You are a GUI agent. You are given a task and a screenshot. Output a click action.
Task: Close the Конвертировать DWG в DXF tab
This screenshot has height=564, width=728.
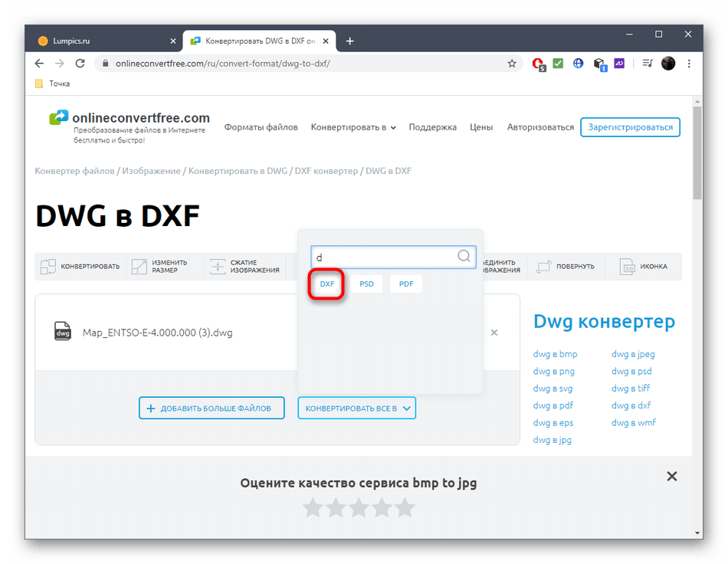pos(326,41)
